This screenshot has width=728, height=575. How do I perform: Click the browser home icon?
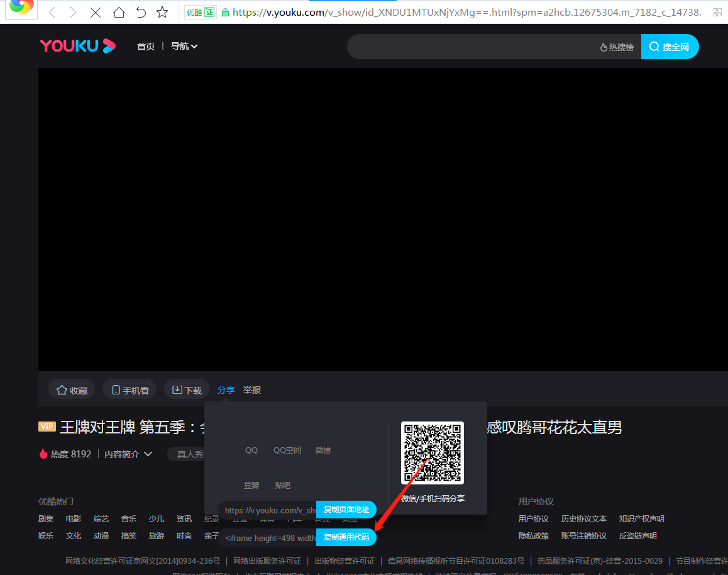pos(119,12)
